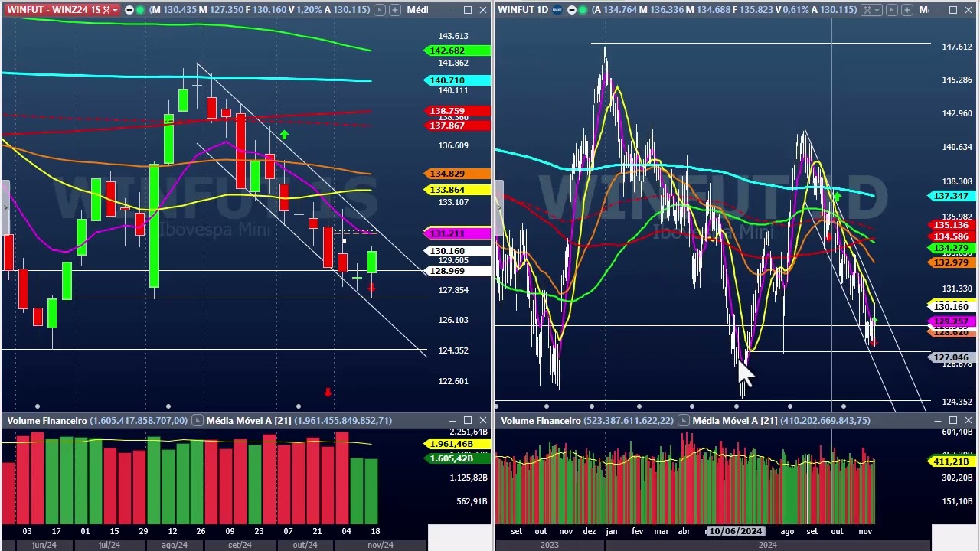Click the plus icon on WINFUT 1D header
Image resolution: width=980 pixels, height=551 pixels.
907,10
